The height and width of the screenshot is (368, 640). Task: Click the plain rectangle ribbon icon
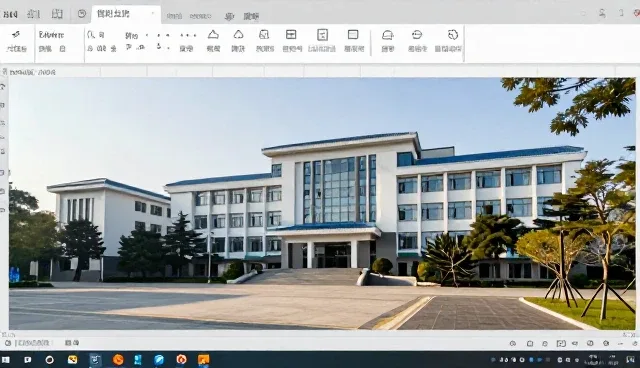coord(353,34)
